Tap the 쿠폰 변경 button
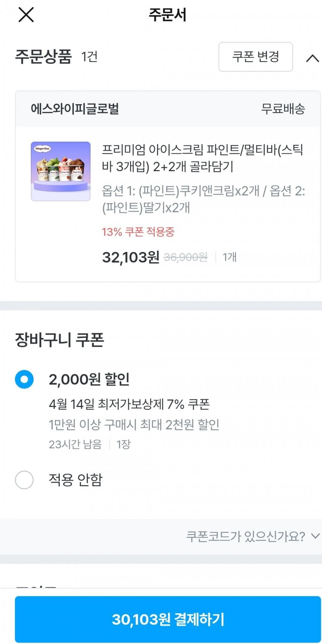Screen dimensions: 322x644 coord(255,57)
